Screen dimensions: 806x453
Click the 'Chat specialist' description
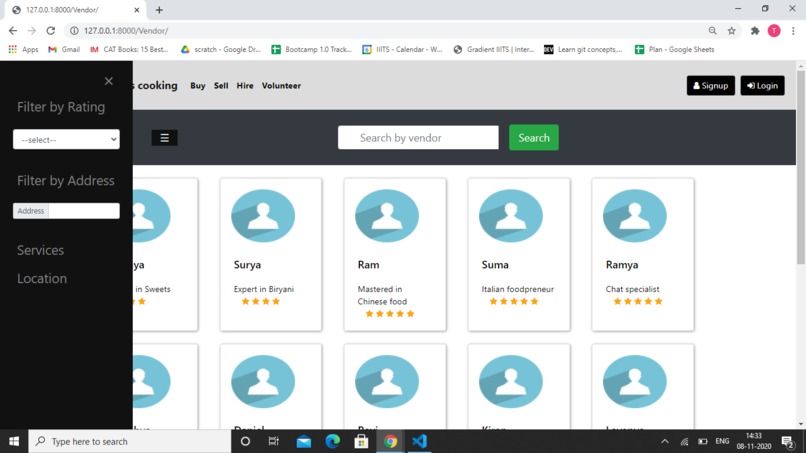632,289
